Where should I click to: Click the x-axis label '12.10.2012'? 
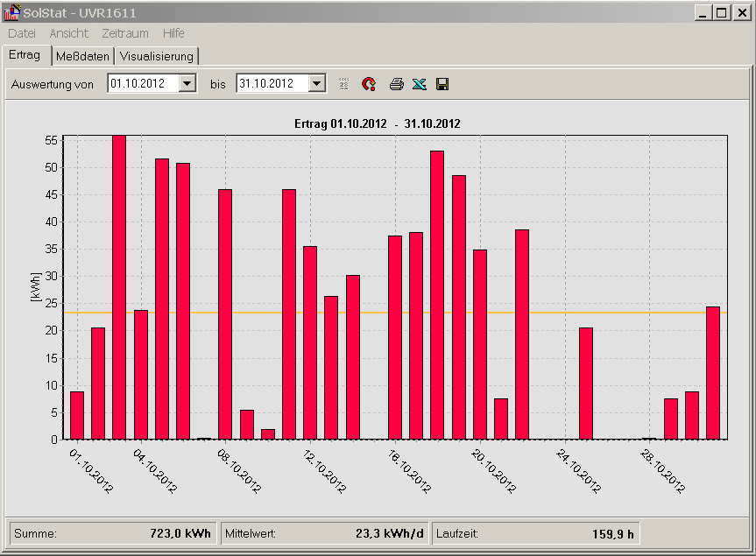coord(324,471)
